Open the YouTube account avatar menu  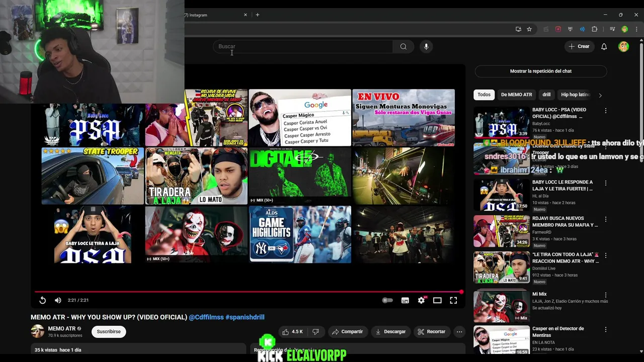coord(624,46)
